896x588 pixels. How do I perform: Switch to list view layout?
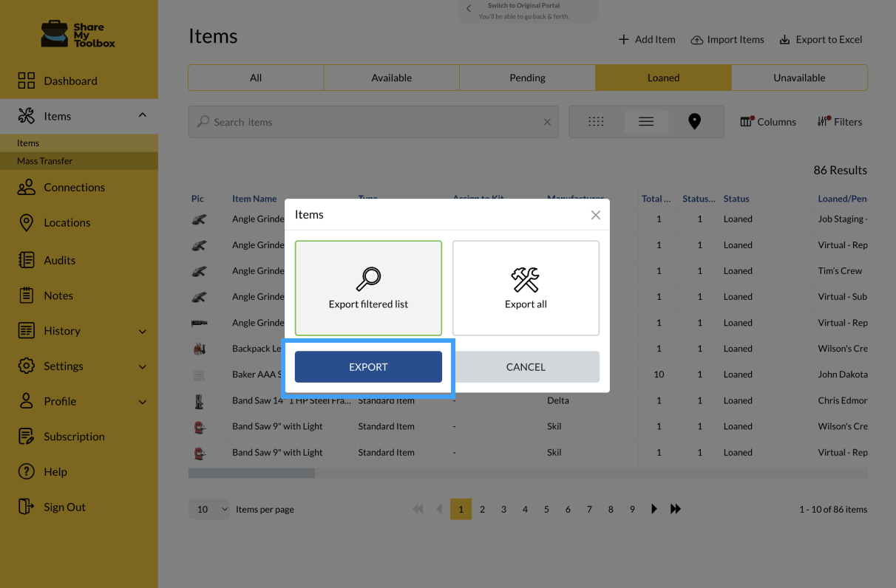pyautogui.click(x=646, y=121)
